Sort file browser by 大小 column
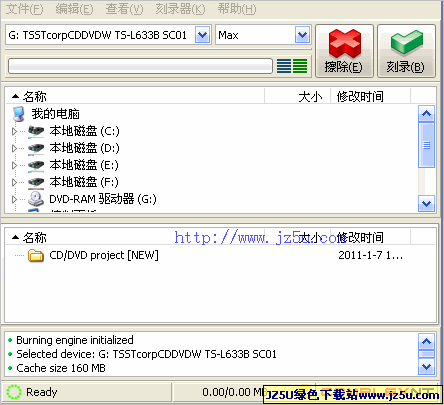The width and height of the screenshot is (444, 405). [298, 97]
